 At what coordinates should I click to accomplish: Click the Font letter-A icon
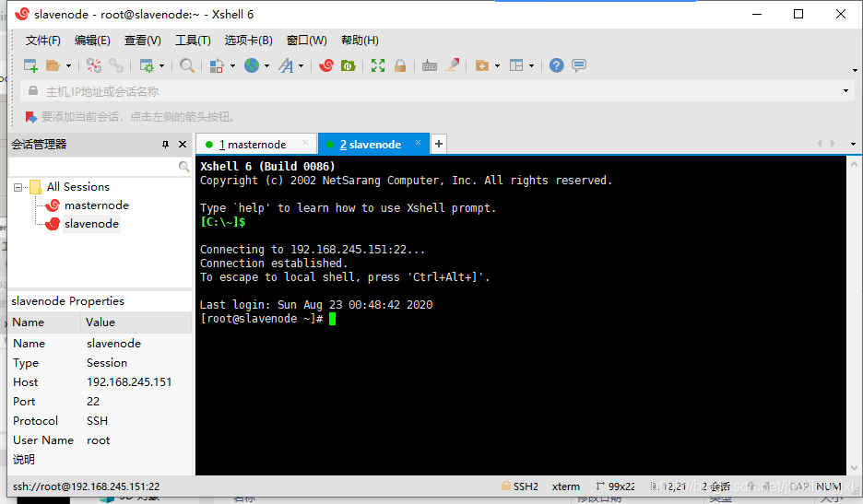click(286, 66)
